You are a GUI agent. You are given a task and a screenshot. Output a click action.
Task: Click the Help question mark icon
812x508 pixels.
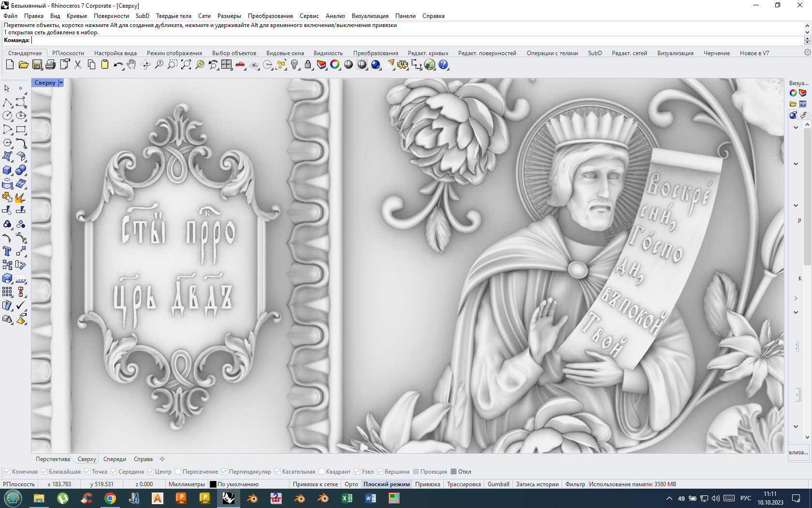pos(443,64)
